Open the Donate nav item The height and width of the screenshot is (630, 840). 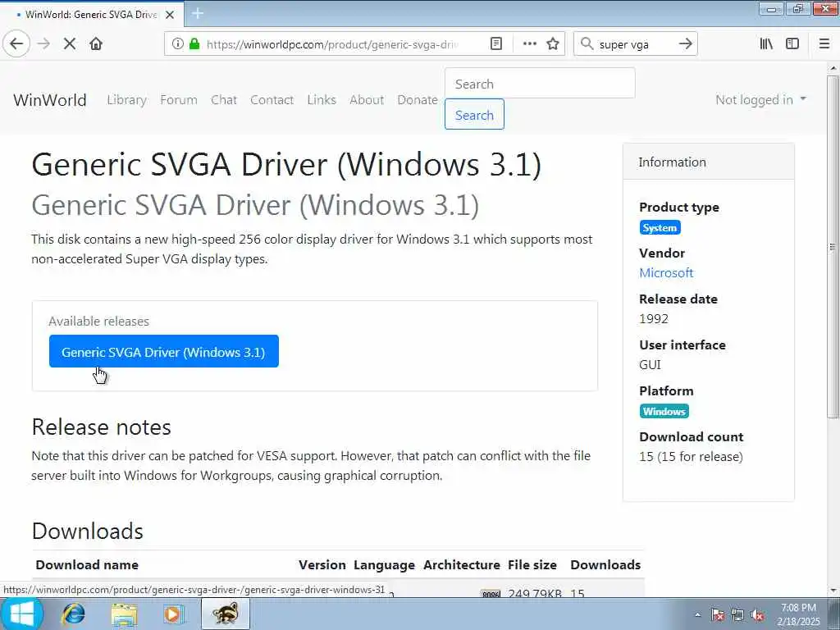pos(418,99)
